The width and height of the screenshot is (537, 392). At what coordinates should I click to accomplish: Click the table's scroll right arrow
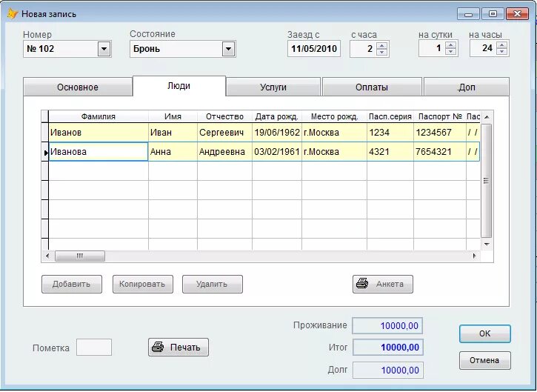[x=474, y=256]
